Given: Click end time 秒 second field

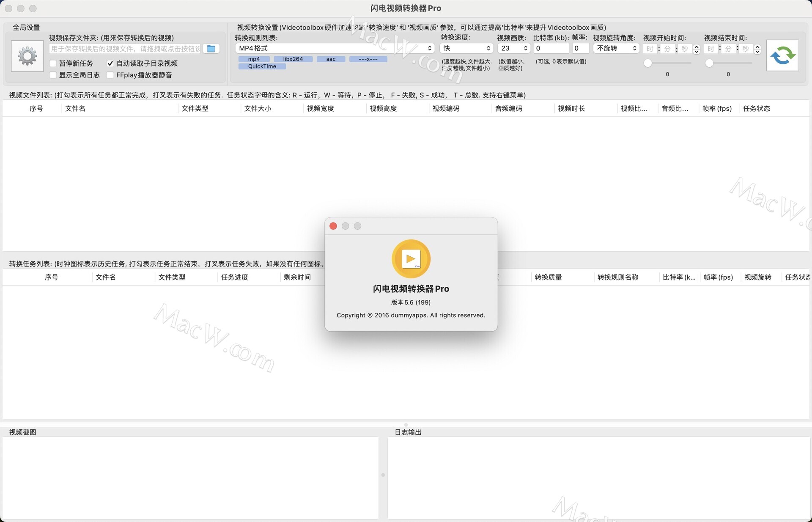Looking at the screenshot, I should 746,49.
